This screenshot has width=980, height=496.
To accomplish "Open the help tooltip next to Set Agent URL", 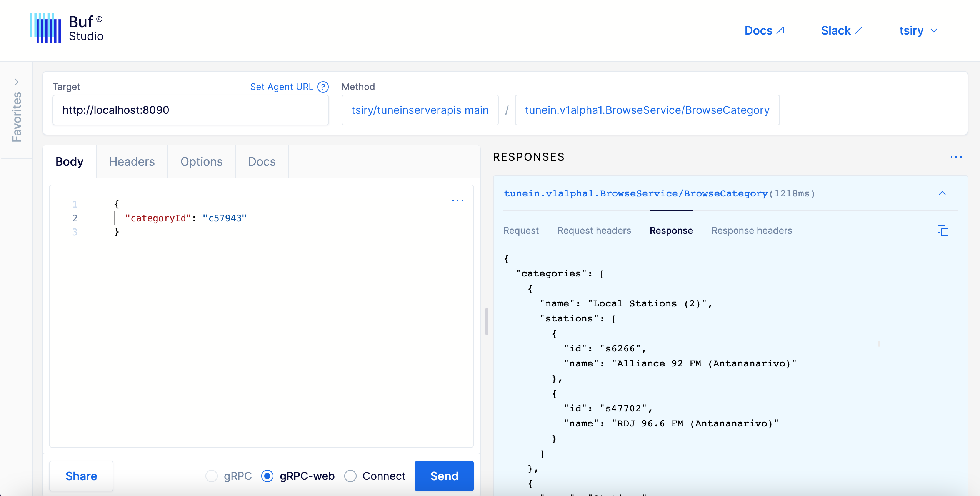I will tap(323, 87).
